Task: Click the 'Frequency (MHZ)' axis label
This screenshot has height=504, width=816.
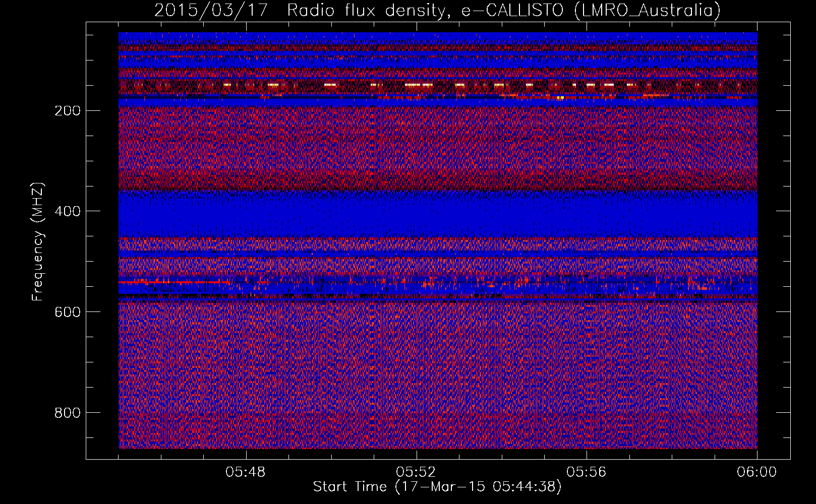Action: click(x=38, y=241)
